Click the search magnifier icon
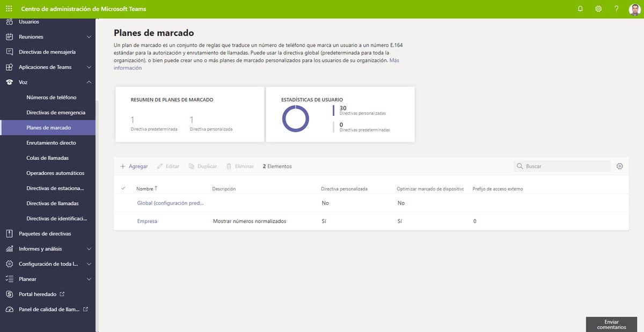644x332 pixels. coord(519,166)
